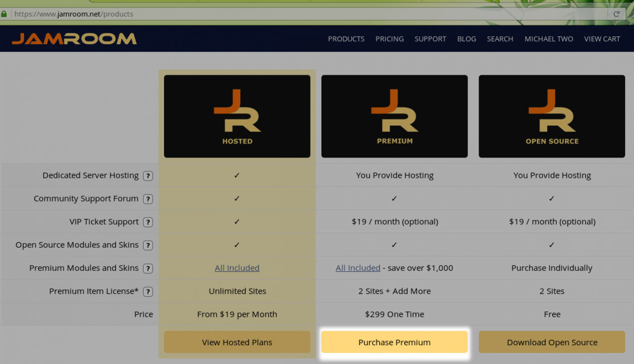Viewport: 634px width, 364px height.
Task: Click the Download Open Source button
Action: pyautogui.click(x=552, y=342)
